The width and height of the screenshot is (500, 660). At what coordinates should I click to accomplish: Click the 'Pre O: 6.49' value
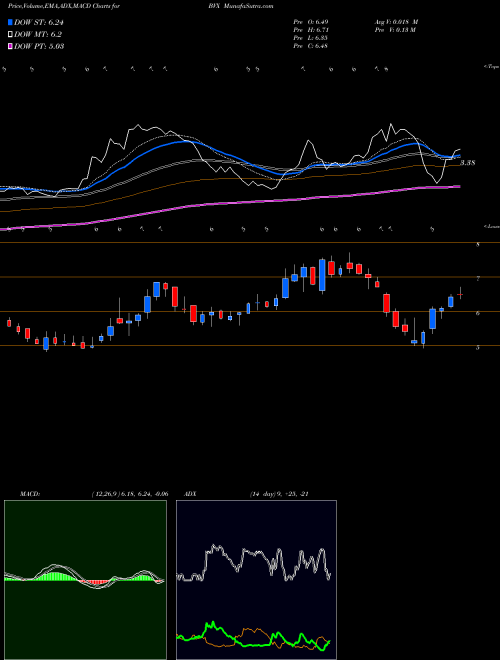(311, 22)
